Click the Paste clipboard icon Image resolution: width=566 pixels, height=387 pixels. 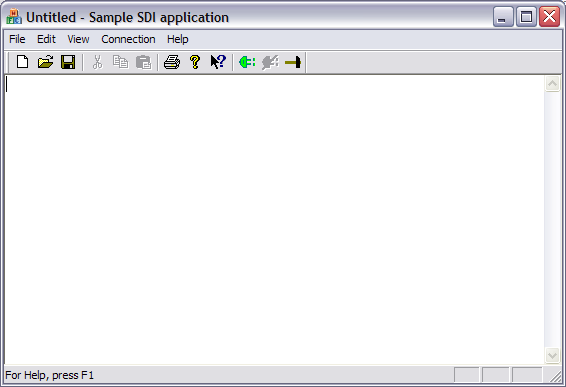coord(143,62)
